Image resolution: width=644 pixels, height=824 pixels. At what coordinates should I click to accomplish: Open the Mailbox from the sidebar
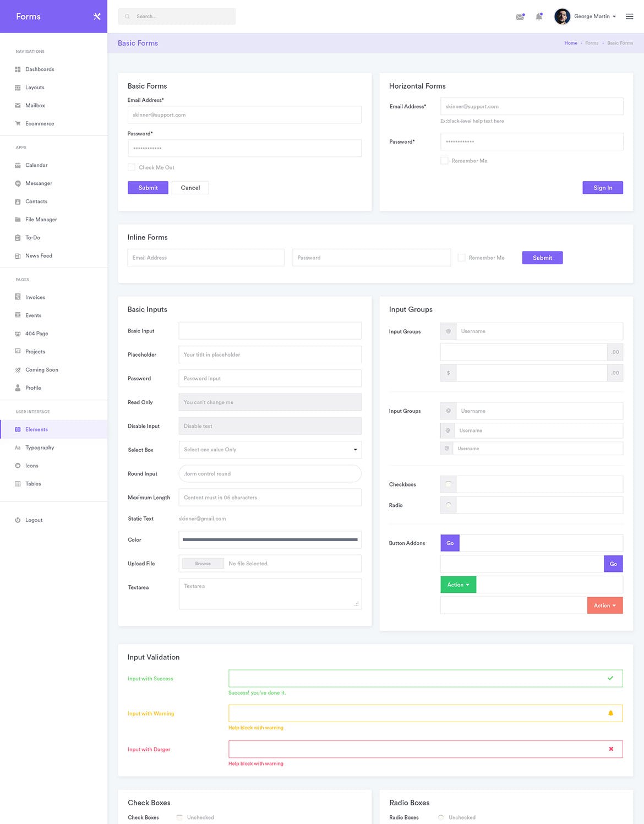[35, 105]
